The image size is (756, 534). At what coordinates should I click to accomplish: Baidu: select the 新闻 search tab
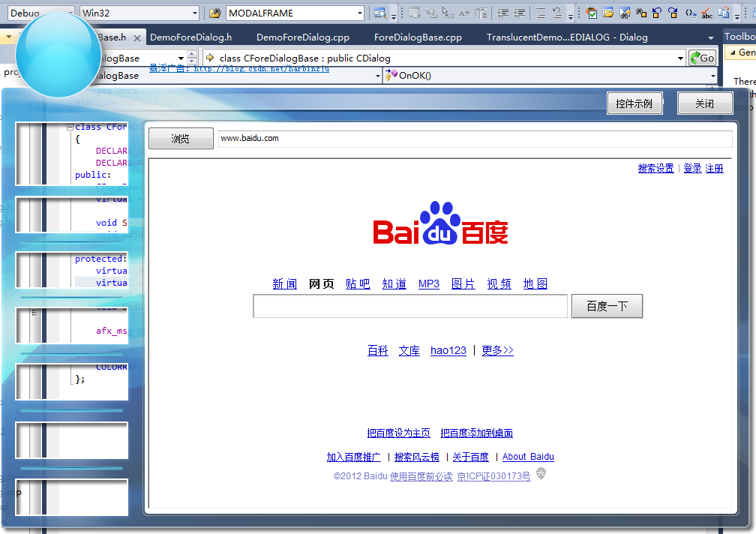(x=284, y=283)
